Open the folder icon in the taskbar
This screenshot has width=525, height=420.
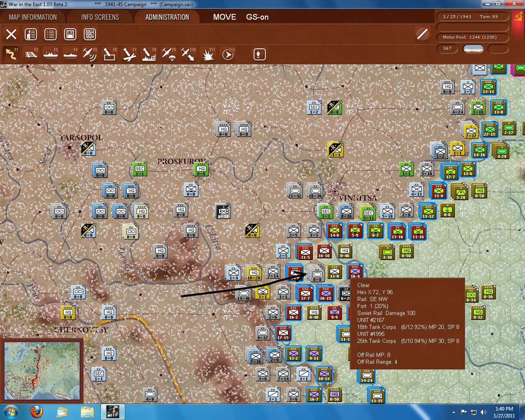pos(87,412)
